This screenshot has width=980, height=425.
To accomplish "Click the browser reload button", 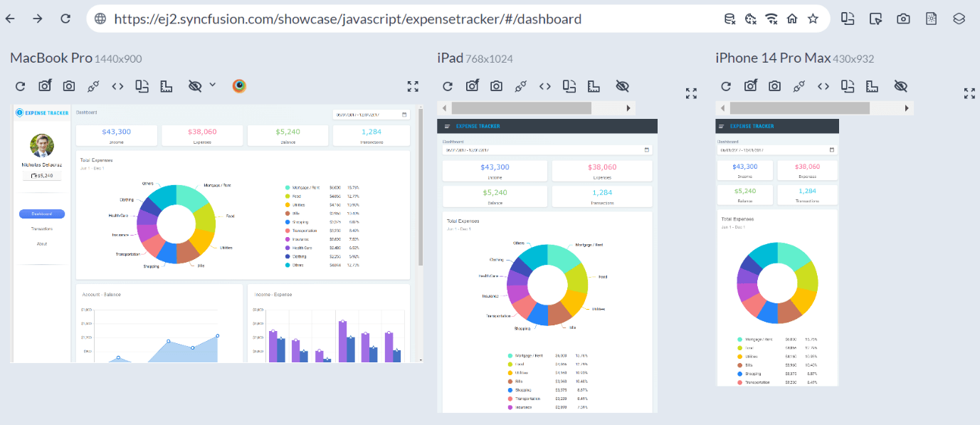I will [x=65, y=19].
